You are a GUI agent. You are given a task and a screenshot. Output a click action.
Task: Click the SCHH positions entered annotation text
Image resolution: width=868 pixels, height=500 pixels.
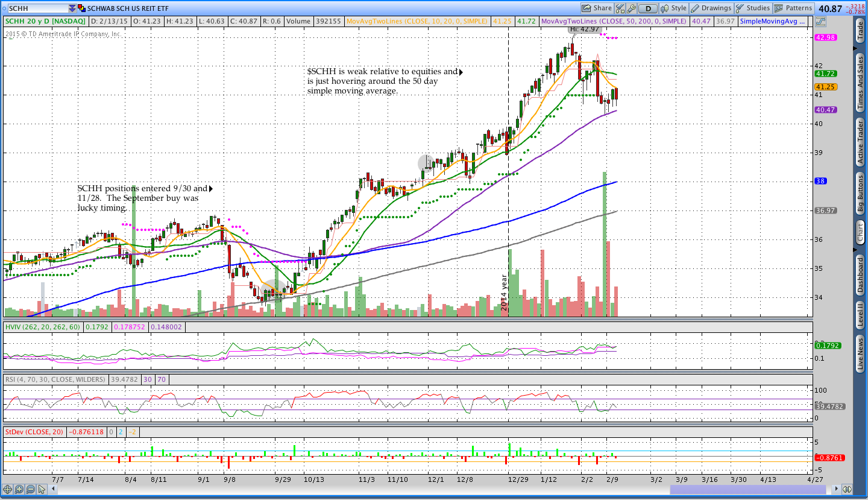point(142,198)
